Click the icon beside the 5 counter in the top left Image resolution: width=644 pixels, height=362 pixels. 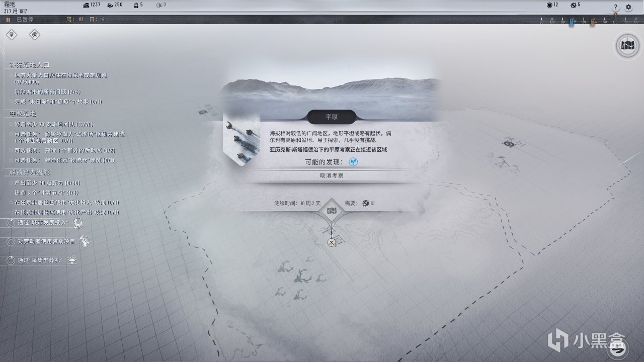tap(135, 5)
